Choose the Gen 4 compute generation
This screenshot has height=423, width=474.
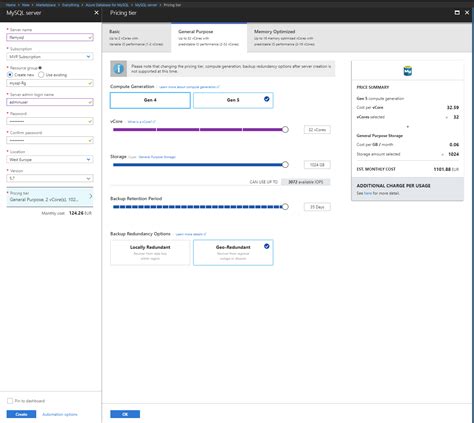150,100
